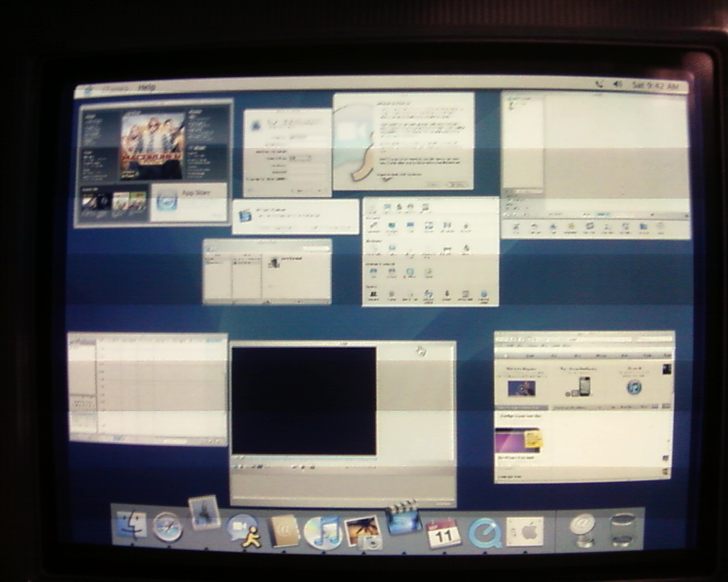Click the black video preview area
The width and height of the screenshot is (728, 582).
tap(304, 401)
